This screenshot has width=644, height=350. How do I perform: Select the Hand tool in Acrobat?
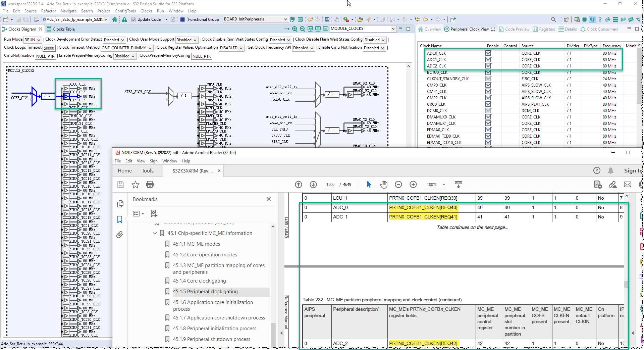pyautogui.click(x=383, y=184)
